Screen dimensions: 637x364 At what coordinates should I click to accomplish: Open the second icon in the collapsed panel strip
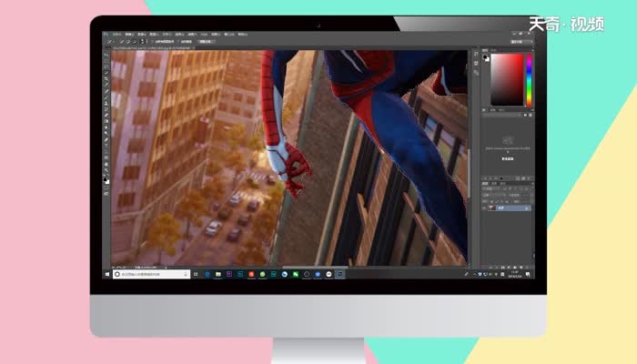476,64
